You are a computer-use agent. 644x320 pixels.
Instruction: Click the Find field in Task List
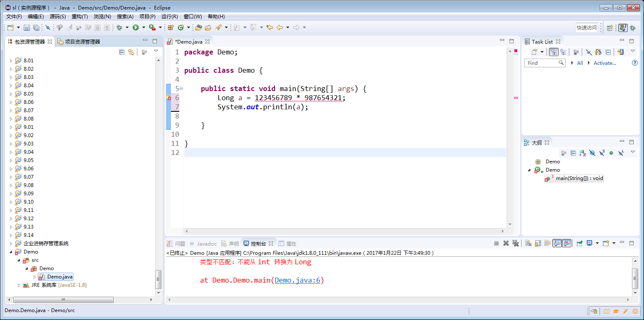coord(545,63)
